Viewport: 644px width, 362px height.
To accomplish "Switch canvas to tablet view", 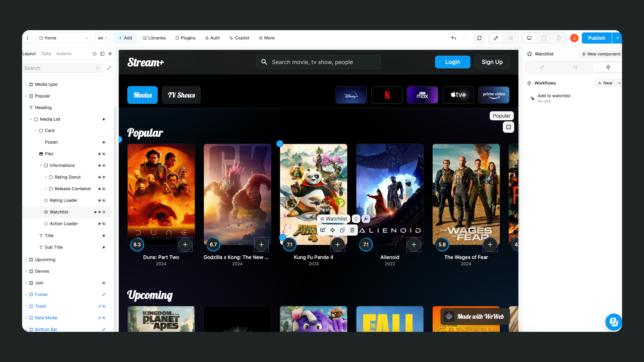I will (x=544, y=38).
